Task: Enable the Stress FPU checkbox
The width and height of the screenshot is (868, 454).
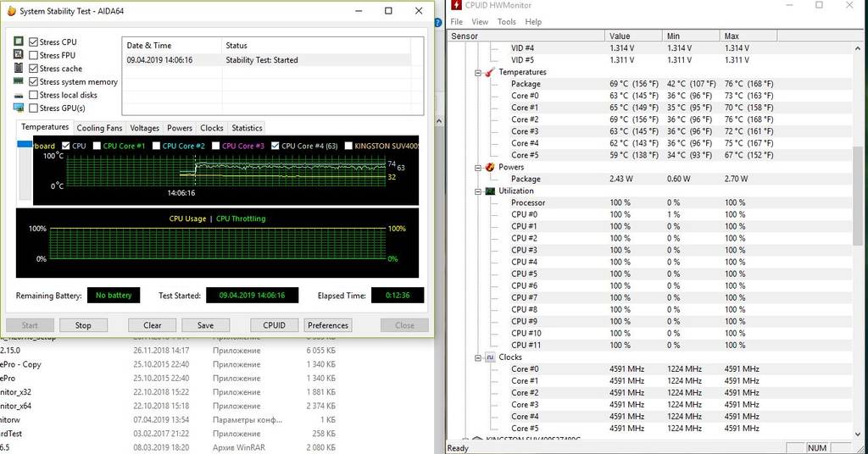Action: (33, 55)
